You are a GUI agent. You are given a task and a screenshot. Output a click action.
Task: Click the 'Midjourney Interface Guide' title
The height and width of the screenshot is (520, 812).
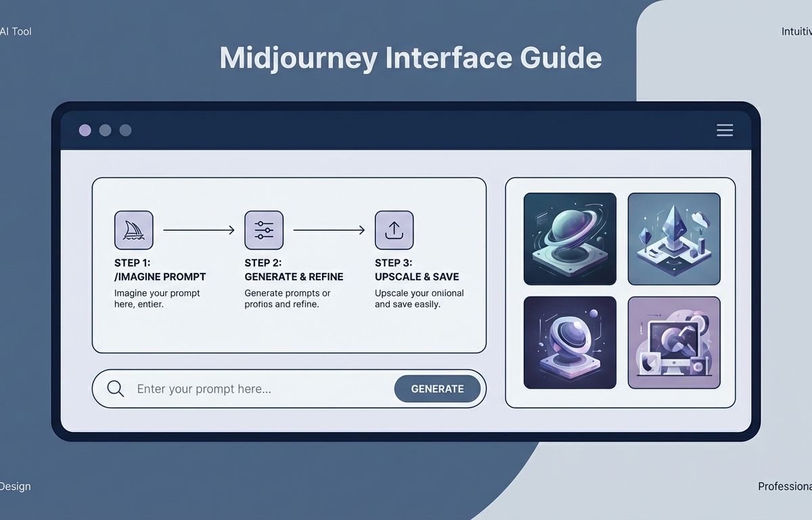411,58
